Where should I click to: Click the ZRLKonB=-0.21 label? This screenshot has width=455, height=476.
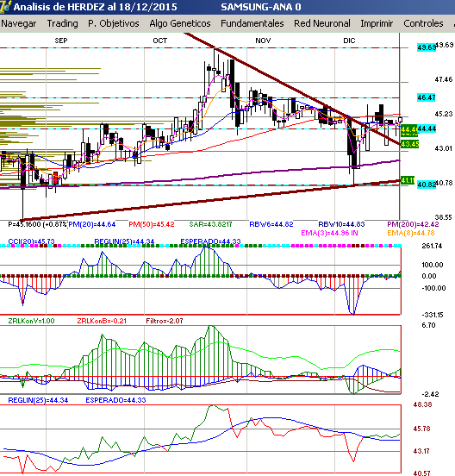click(x=102, y=321)
